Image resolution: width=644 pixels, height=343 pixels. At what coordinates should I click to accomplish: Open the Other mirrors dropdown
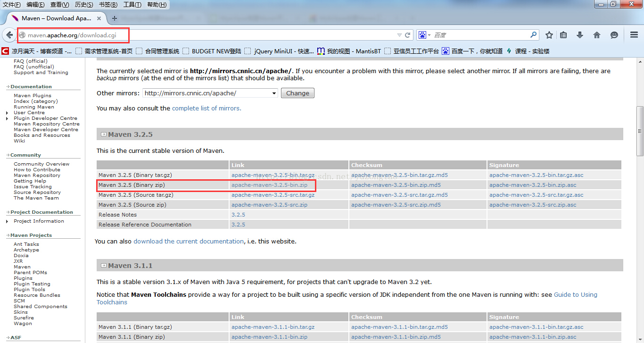coord(210,93)
